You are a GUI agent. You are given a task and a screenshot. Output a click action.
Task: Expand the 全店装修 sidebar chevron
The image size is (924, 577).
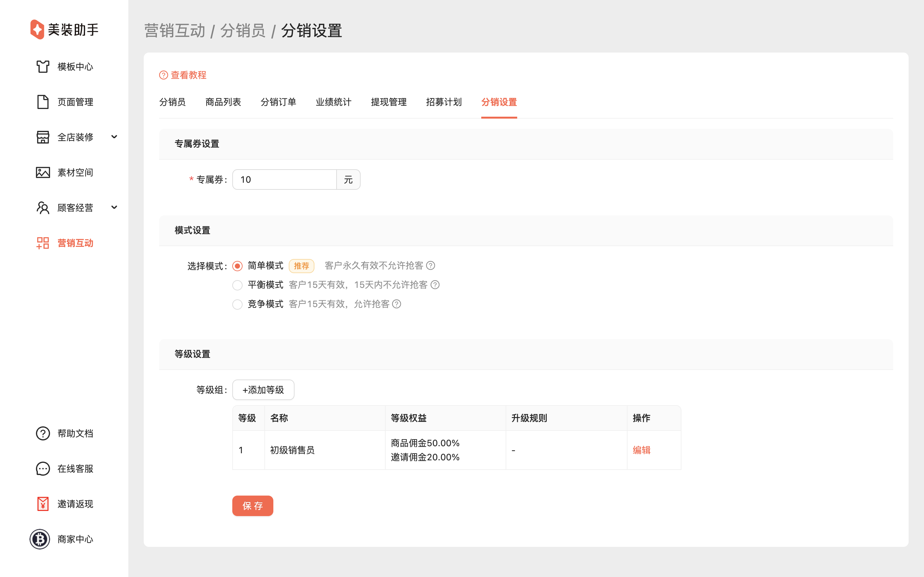[114, 137]
